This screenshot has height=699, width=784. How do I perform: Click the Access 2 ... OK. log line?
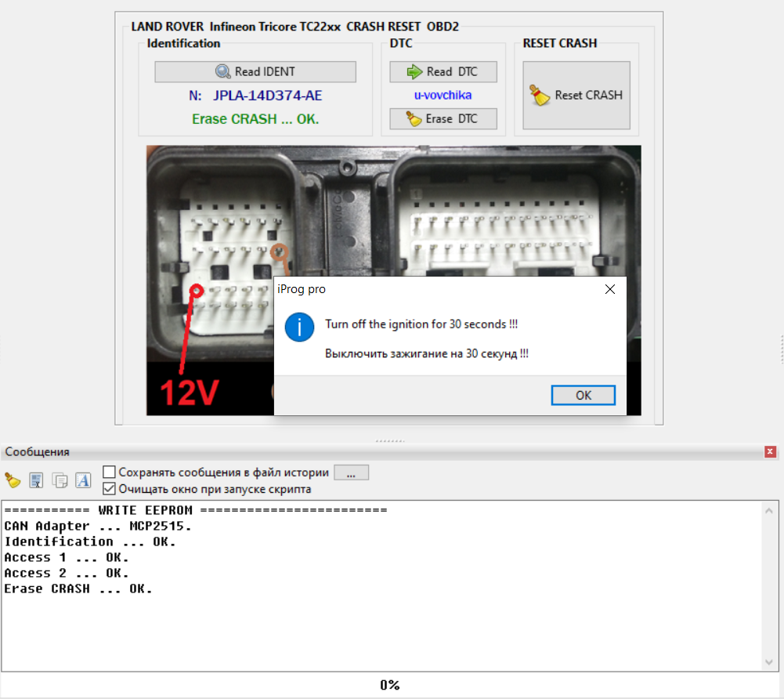pos(67,573)
